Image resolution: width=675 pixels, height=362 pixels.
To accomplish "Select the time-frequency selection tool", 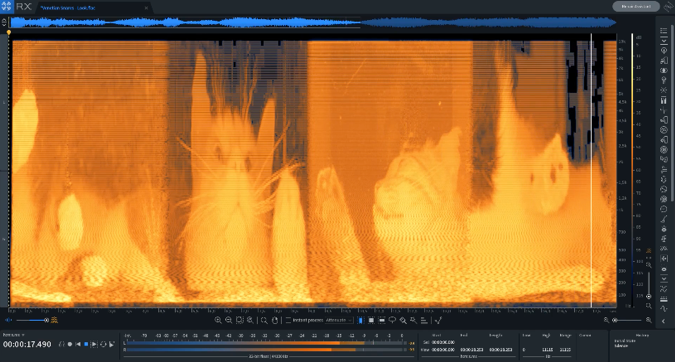I will pos(371,320).
